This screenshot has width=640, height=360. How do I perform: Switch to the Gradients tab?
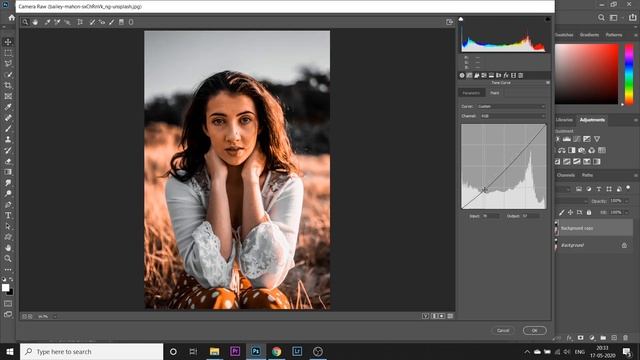(x=589, y=35)
